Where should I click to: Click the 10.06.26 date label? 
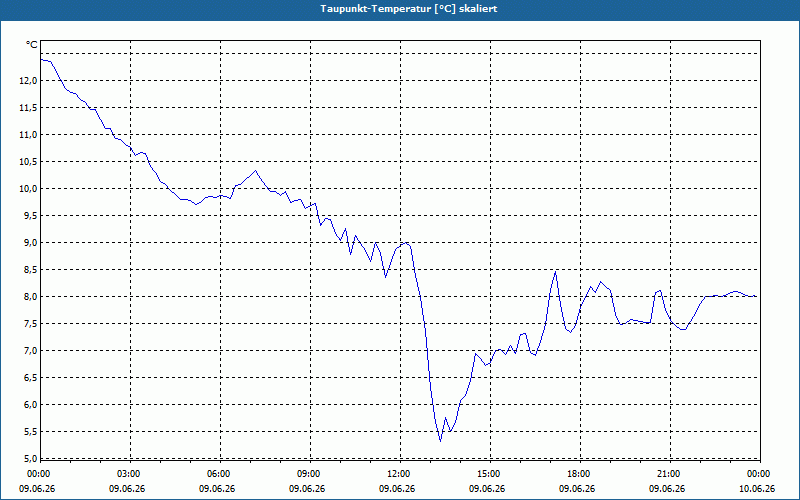point(757,489)
